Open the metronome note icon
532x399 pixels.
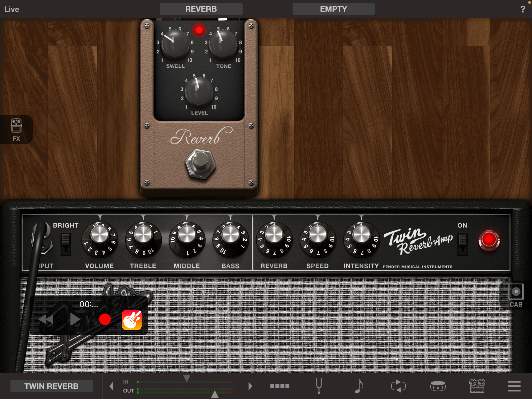tap(359, 386)
